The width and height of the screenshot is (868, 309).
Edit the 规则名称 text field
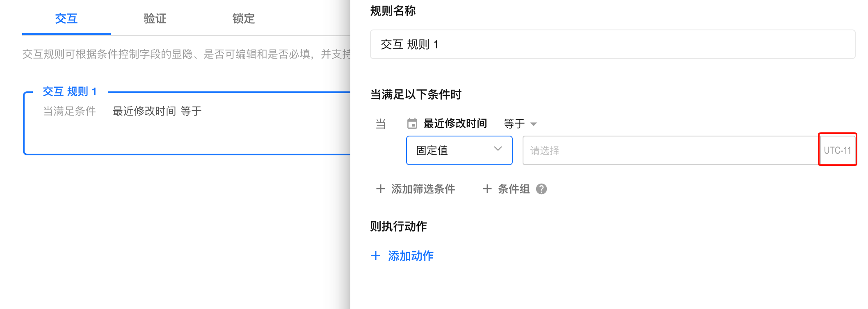[612, 44]
